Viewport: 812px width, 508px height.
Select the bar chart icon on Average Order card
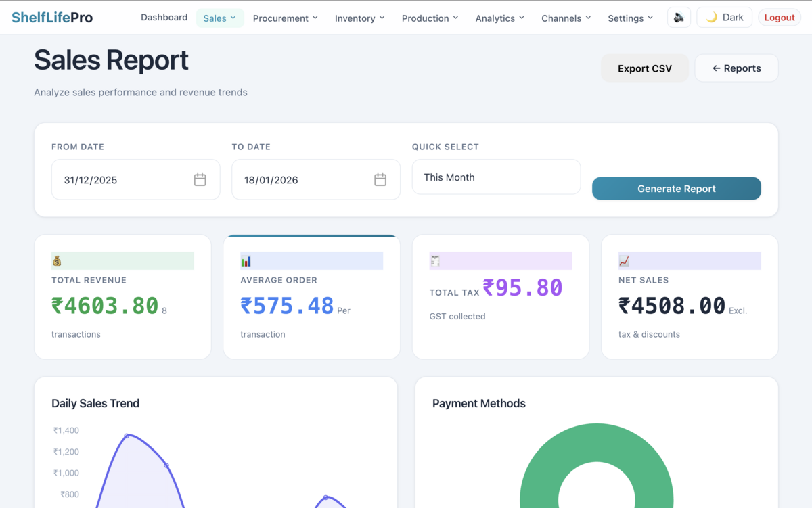[247, 260]
